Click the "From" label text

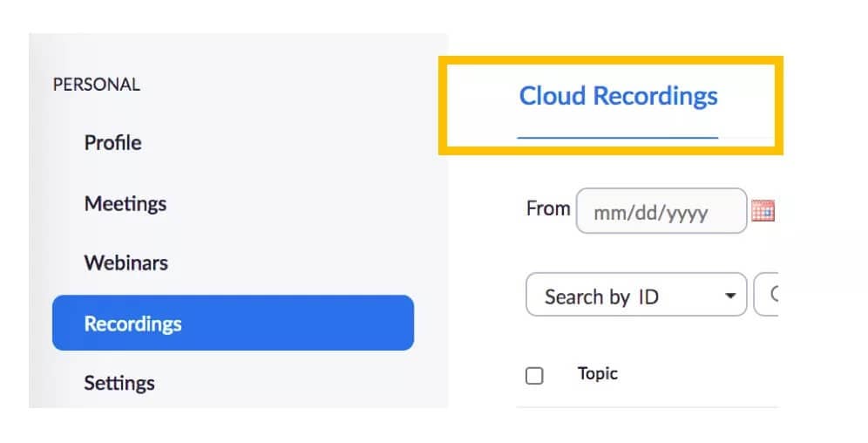point(547,209)
